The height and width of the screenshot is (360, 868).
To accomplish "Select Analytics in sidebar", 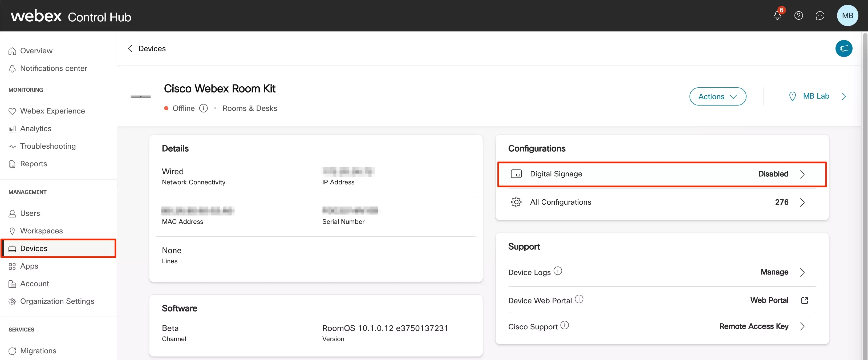I will pos(35,128).
